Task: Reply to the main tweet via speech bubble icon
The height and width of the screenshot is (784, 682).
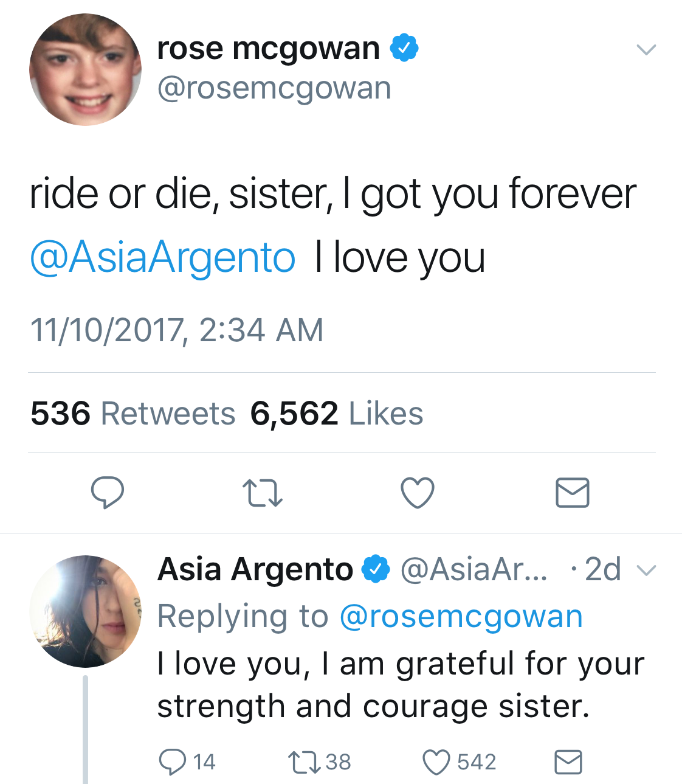Action: [x=108, y=493]
